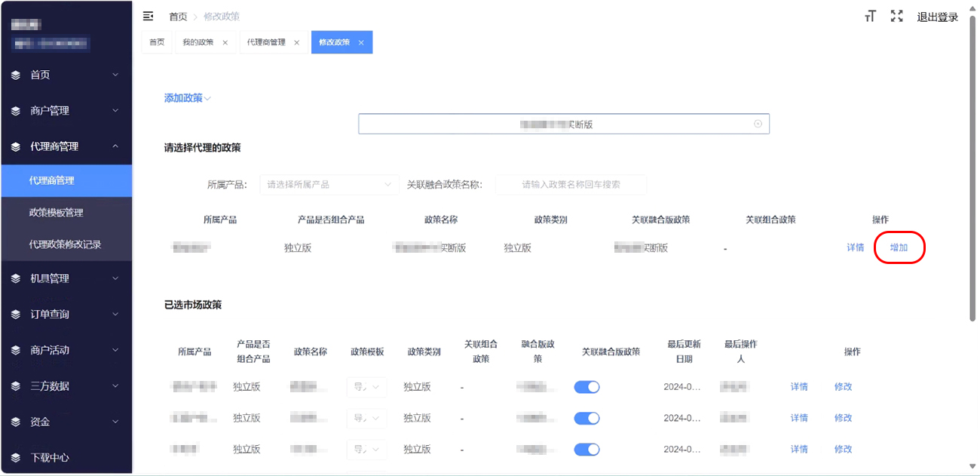The height and width of the screenshot is (476, 980).
Task: Click 退出登录 to log out
Action: tap(937, 17)
